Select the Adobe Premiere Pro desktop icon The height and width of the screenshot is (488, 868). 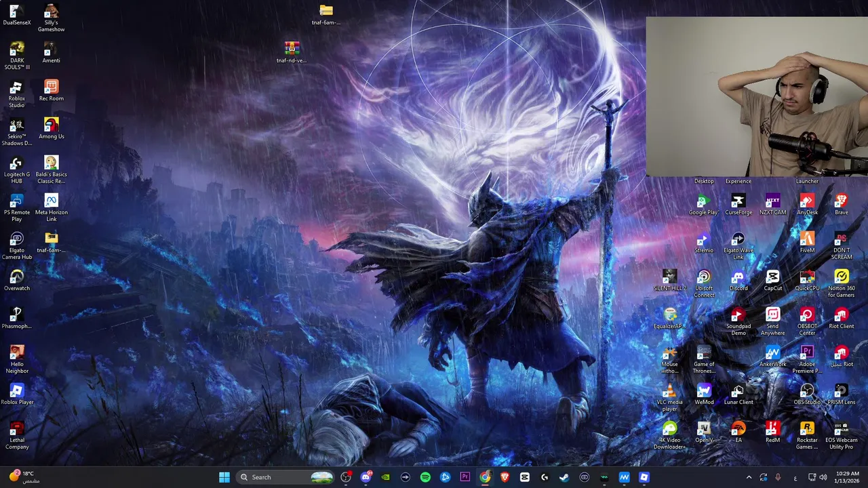pyautogui.click(x=807, y=360)
